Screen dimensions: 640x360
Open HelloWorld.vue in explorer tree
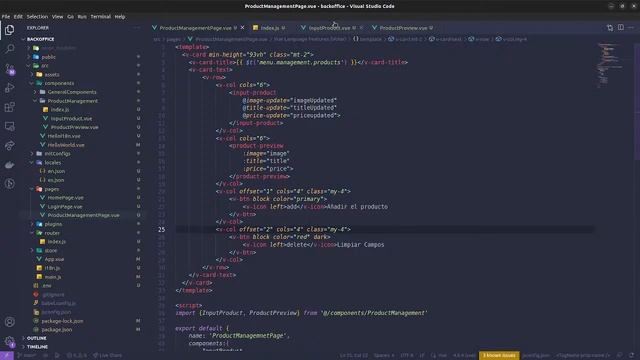[x=66, y=145]
